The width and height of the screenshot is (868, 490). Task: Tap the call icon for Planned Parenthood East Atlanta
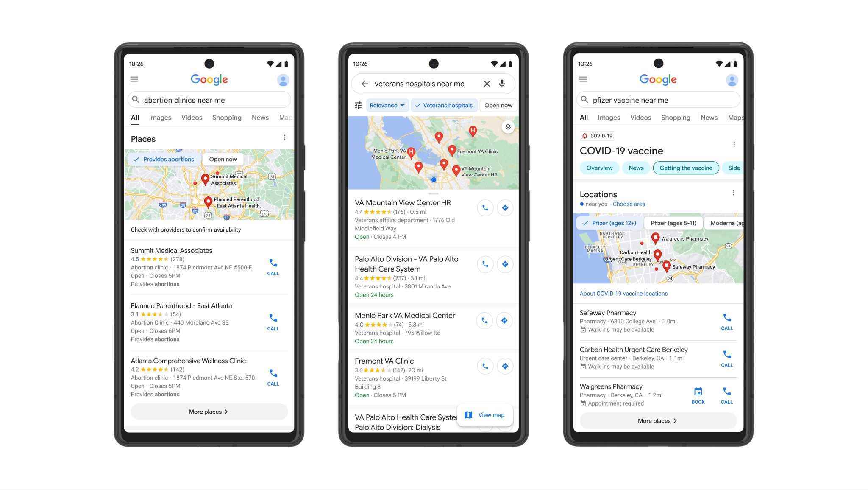pos(273,317)
